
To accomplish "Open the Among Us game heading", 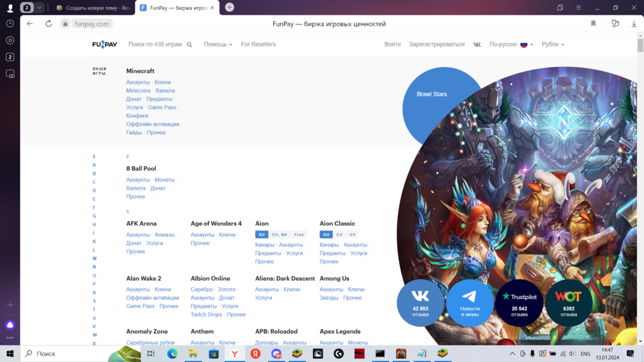I will pos(334,278).
